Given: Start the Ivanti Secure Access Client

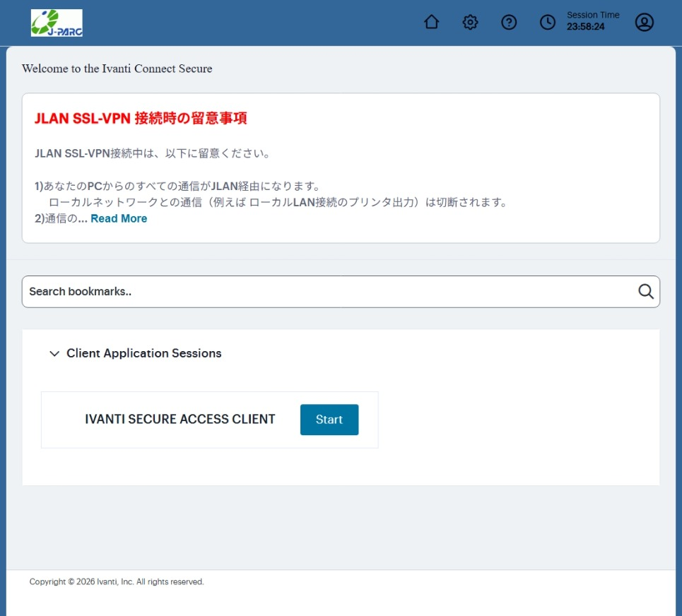Looking at the screenshot, I should click(x=329, y=420).
